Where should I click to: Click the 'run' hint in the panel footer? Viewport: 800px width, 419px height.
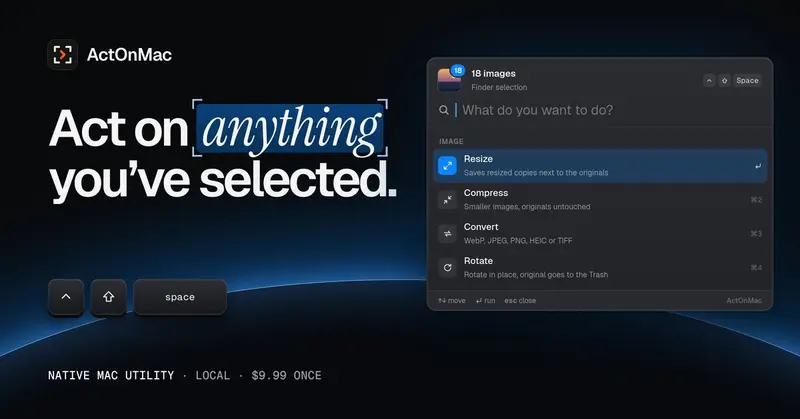[x=485, y=301]
